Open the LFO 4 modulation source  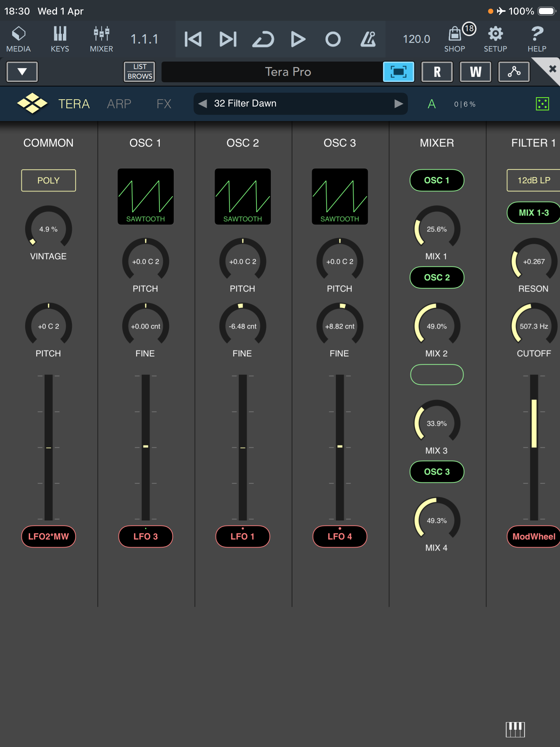tap(340, 536)
